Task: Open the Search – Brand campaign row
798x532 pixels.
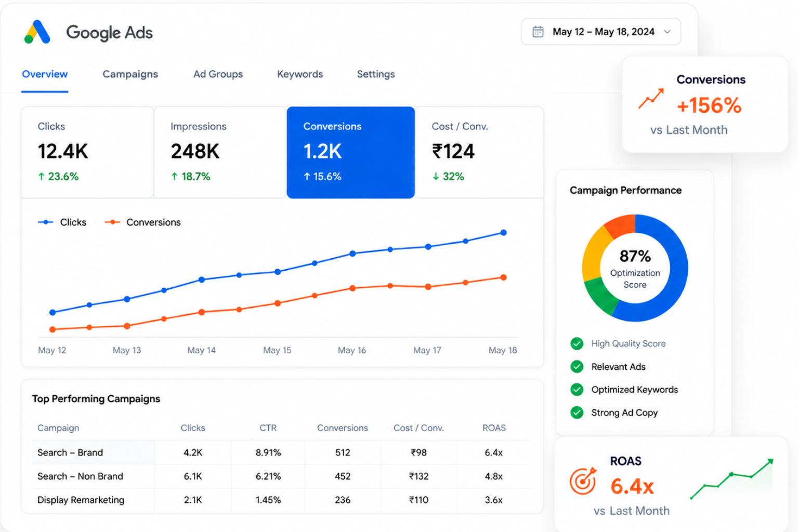Action: (x=282, y=453)
